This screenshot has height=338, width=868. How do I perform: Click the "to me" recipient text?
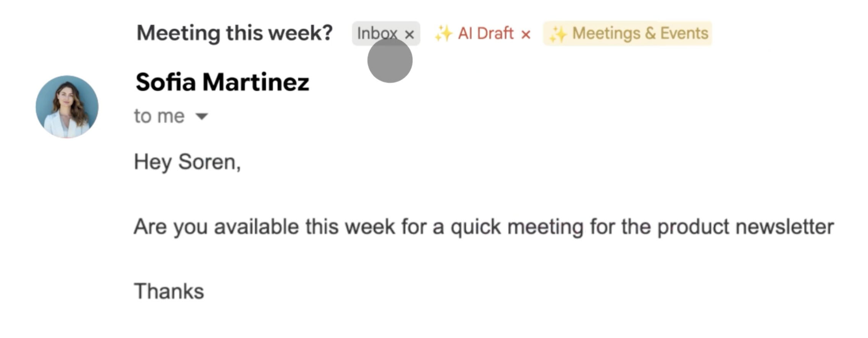(x=159, y=116)
